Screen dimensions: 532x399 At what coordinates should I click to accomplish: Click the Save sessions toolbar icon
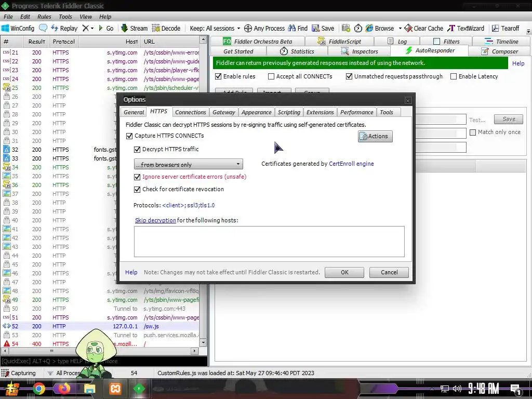pos(316,28)
